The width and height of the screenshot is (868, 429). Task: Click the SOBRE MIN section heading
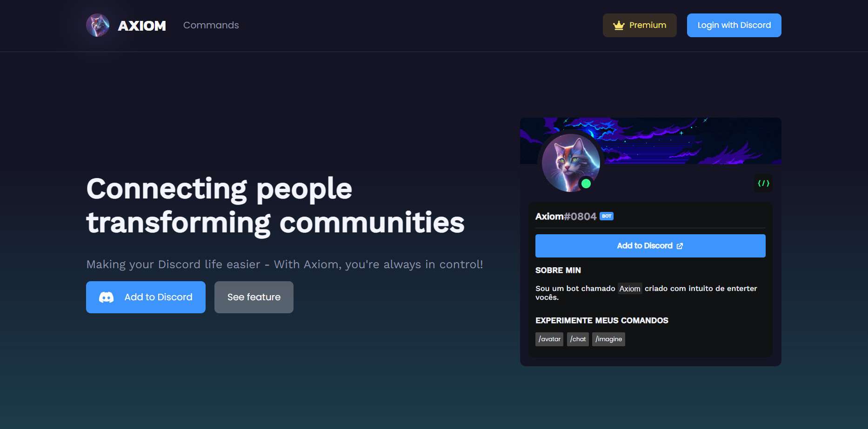click(x=558, y=270)
